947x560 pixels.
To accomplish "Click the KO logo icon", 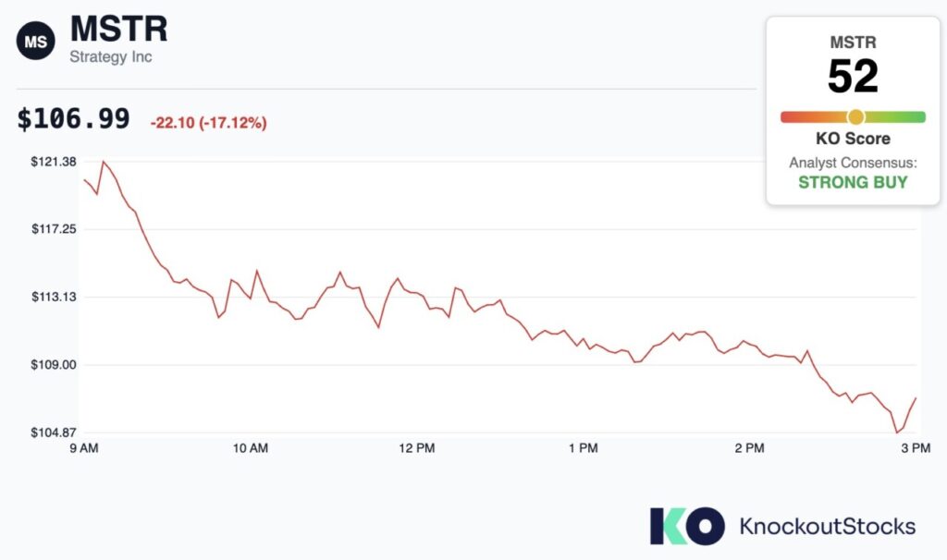I will tap(686, 526).
